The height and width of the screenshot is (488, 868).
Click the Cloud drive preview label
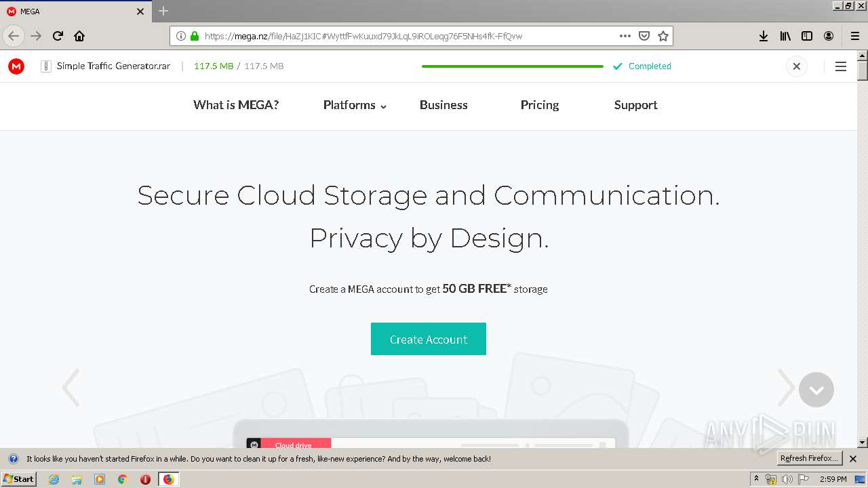click(x=293, y=445)
